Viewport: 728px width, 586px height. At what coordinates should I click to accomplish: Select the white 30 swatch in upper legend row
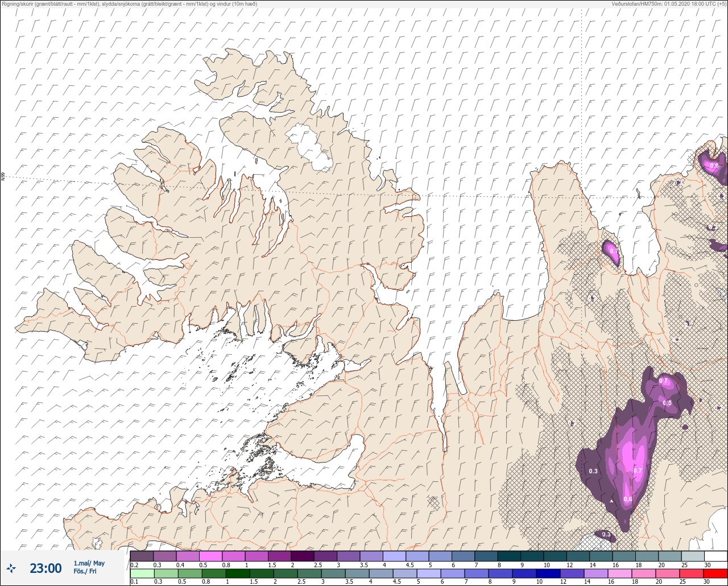tap(715, 556)
